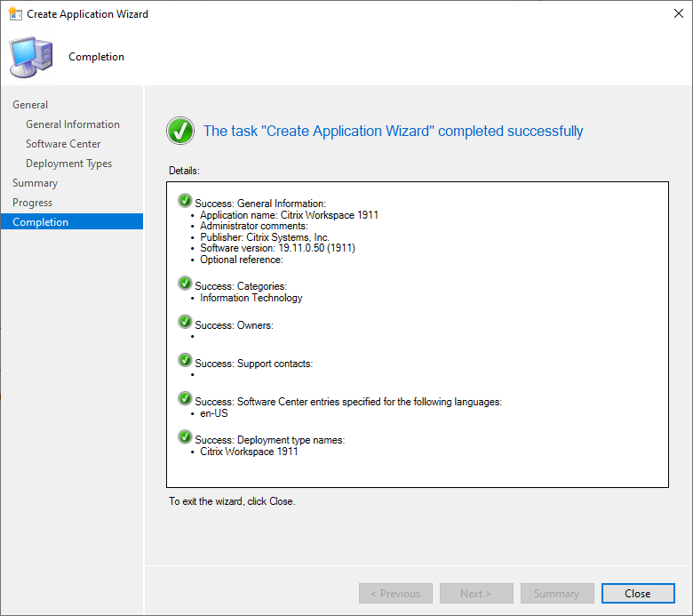Click the 'Success: Support contacts:' line
This screenshot has width=693, height=616.
coord(254,364)
